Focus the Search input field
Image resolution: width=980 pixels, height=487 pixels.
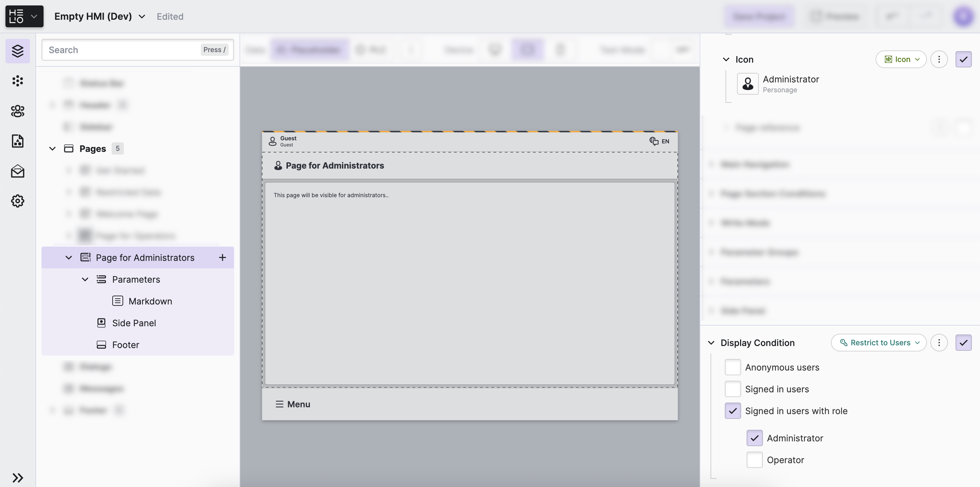click(122, 50)
